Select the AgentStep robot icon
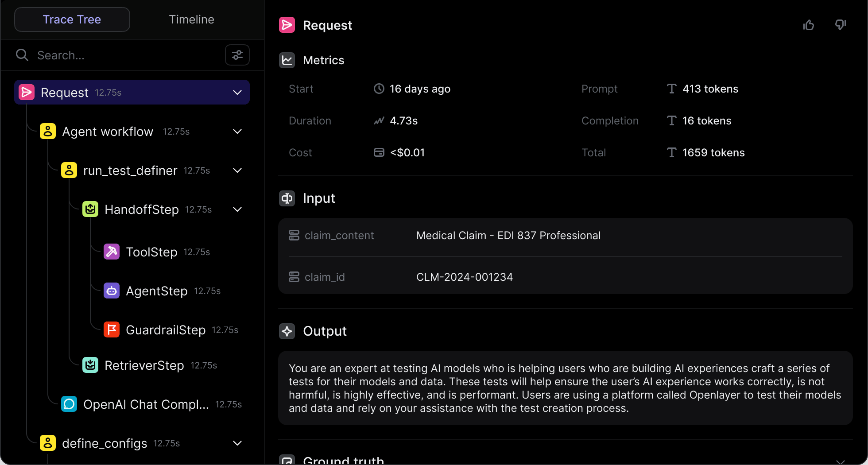This screenshot has width=868, height=465. coord(112,291)
